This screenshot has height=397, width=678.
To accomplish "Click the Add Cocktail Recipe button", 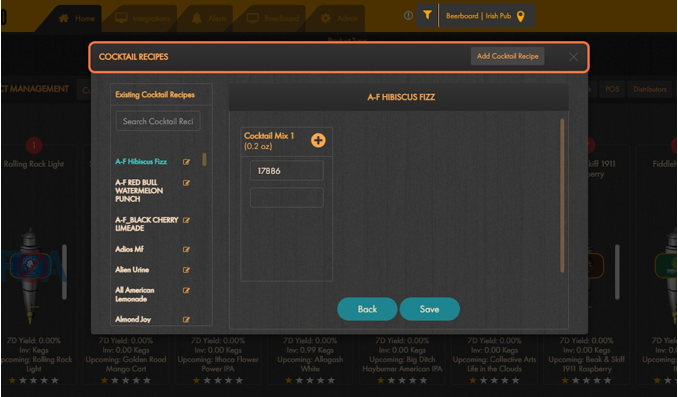I will 508,56.
